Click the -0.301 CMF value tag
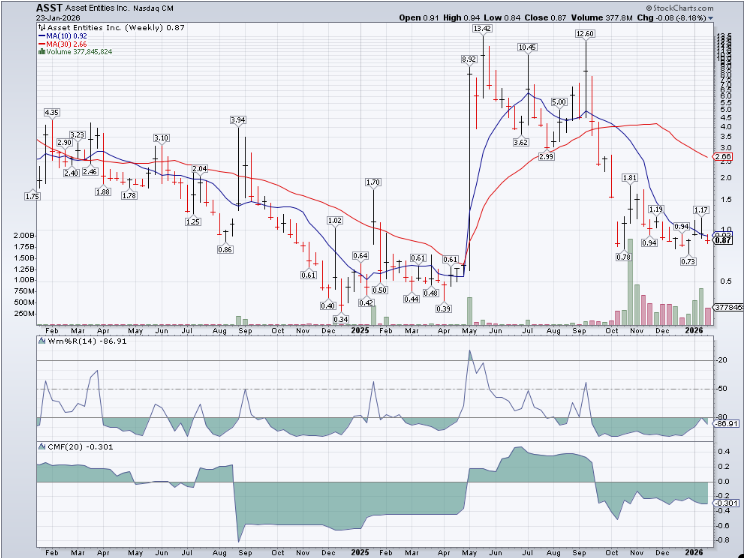This screenshot has height=558, width=744. point(726,502)
